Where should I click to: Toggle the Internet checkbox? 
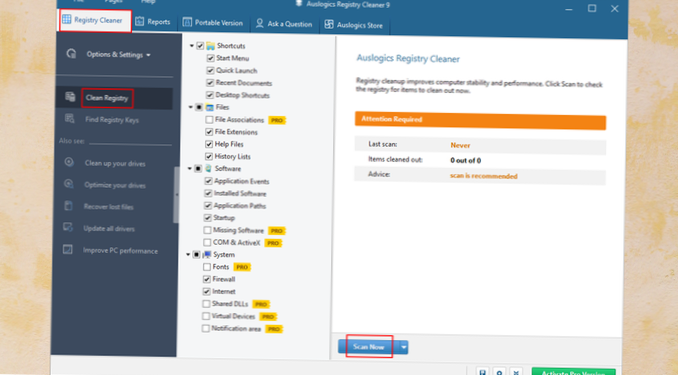[207, 292]
